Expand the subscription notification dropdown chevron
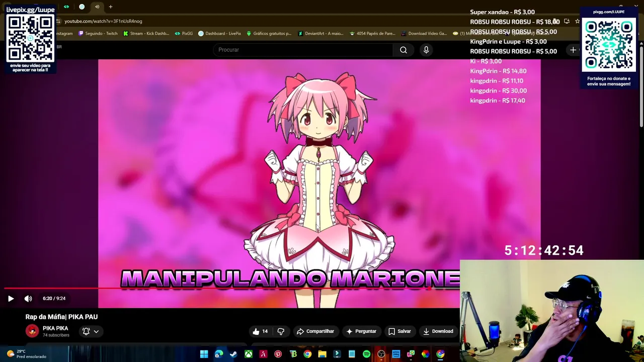Screen dimensions: 644x362 tap(96, 331)
